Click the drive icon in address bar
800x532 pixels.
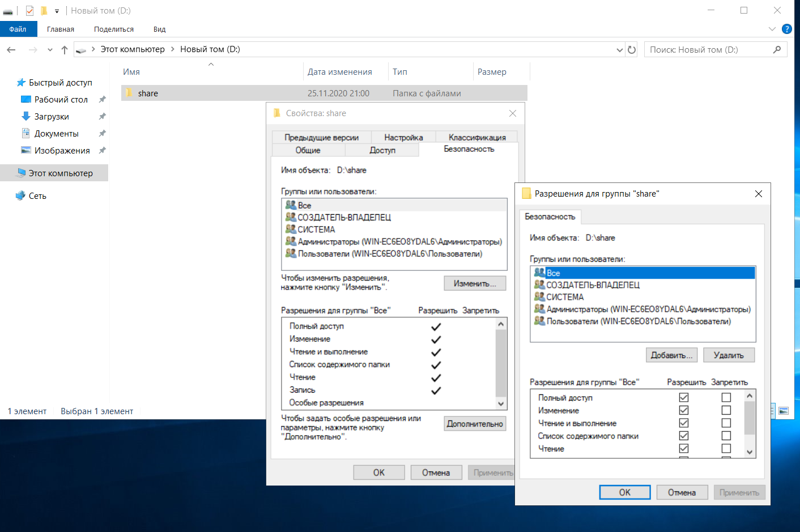tap(81, 50)
